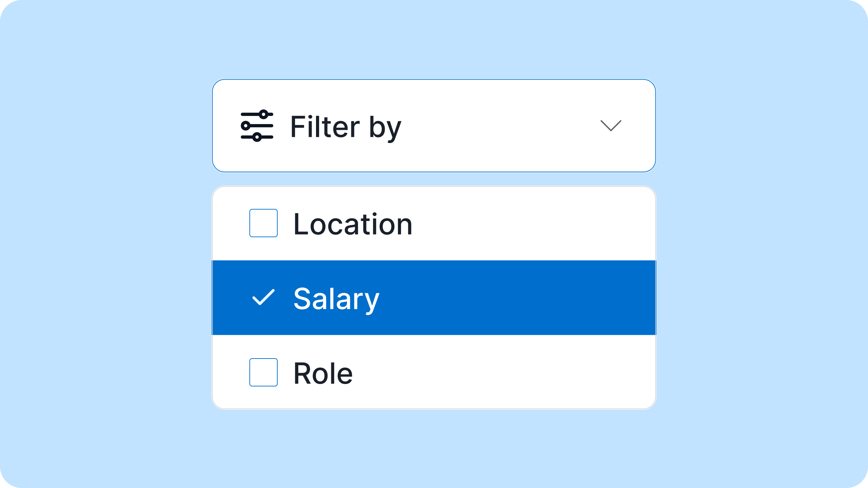The width and height of the screenshot is (868, 488).
Task: Click the "Filter by" label text
Action: coord(346,127)
